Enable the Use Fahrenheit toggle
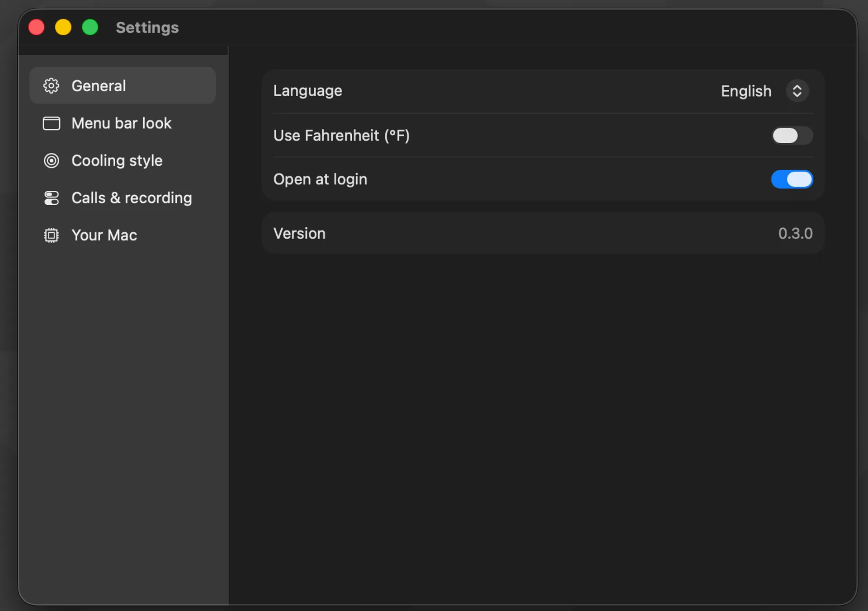Image resolution: width=868 pixels, height=611 pixels. coord(792,136)
